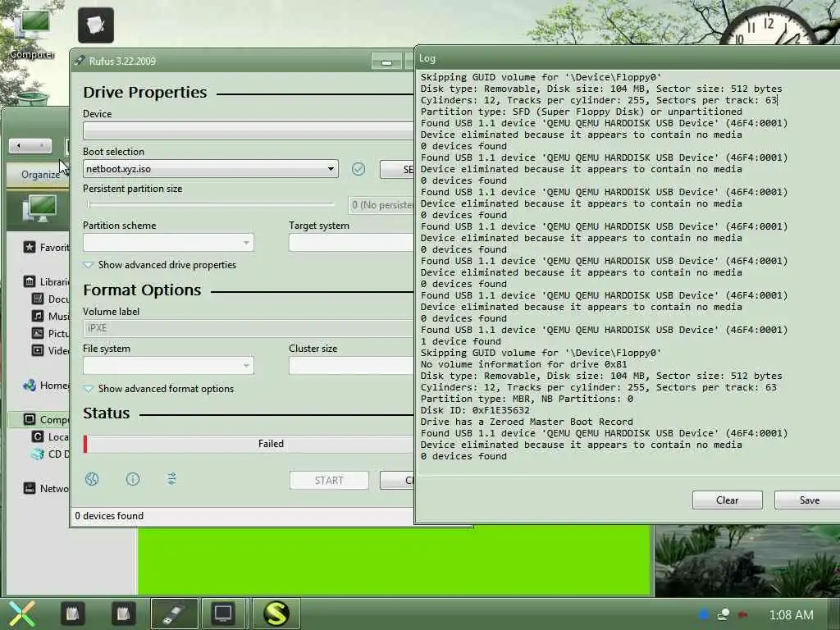The height and width of the screenshot is (630, 840).
Task: Open the green S taskbar application
Action: click(276, 614)
